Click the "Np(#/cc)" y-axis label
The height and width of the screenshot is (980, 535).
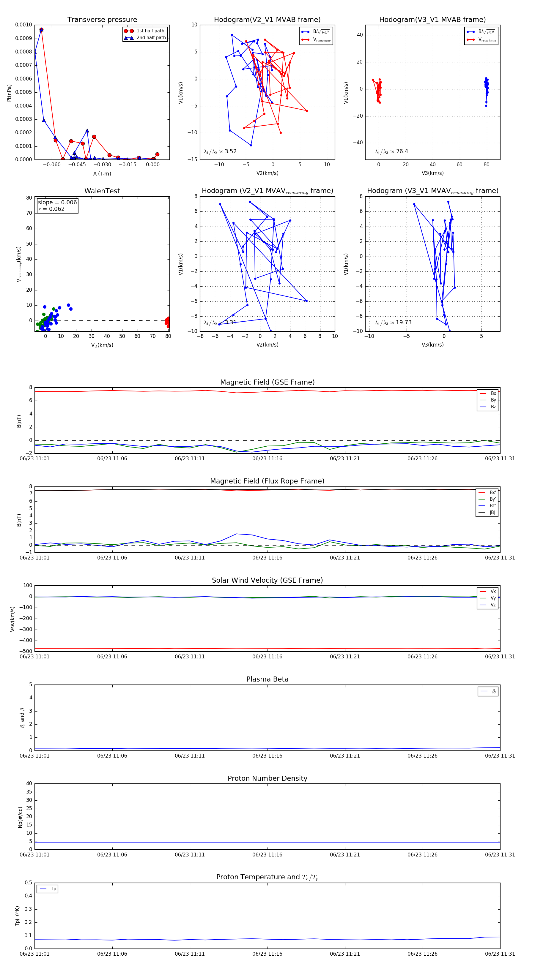tap(20, 817)
